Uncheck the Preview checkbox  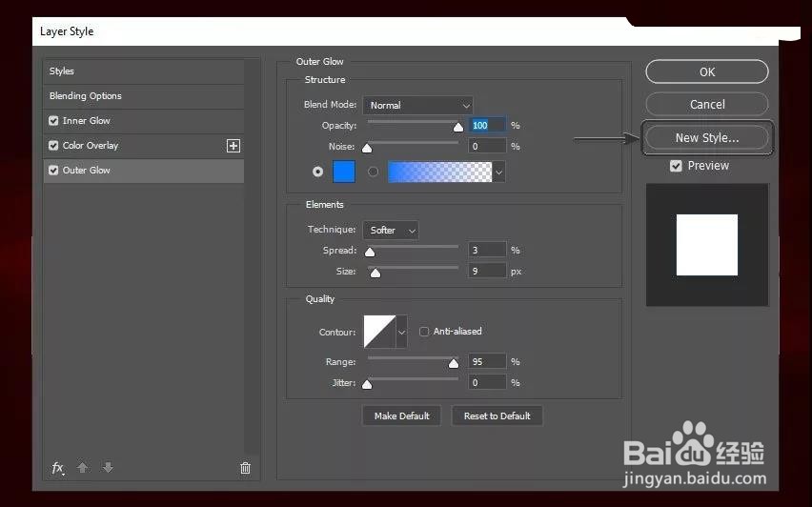pyautogui.click(x=676, y=166)
